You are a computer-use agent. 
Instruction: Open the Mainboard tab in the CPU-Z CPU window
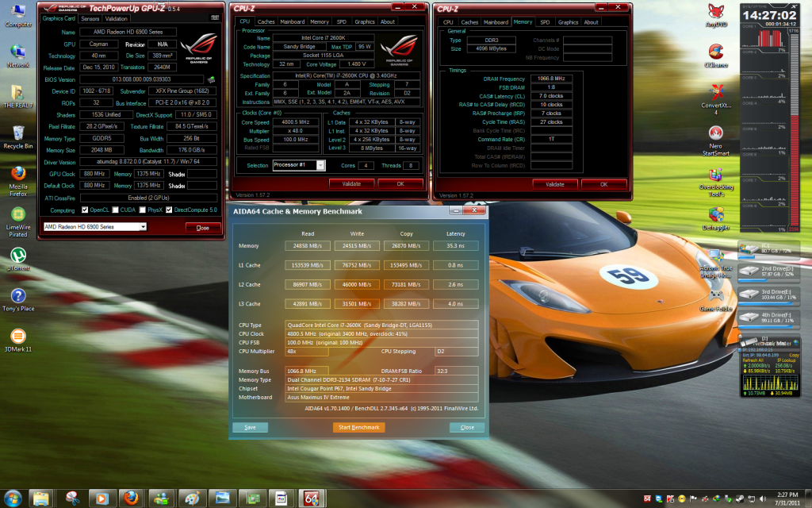pos(293,21)
